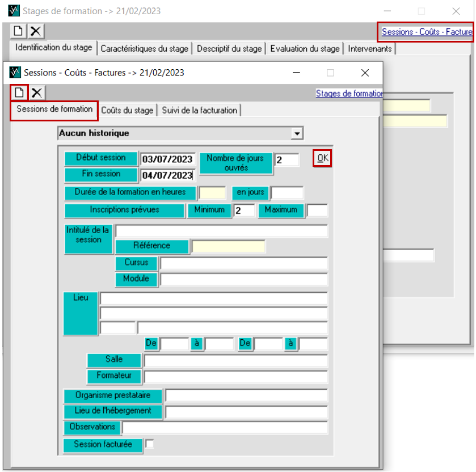Click the Intitulé de la session field

click(x=221, y=231)
